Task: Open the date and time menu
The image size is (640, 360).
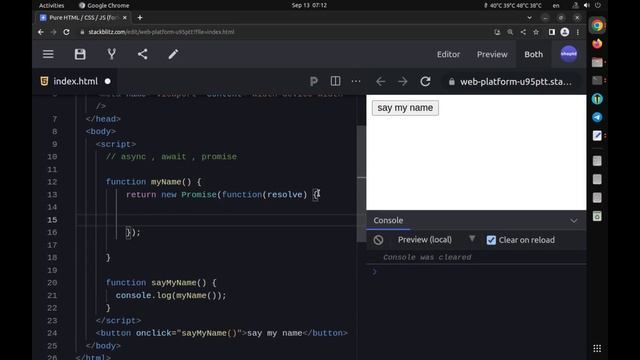Action: click(309, 5)
